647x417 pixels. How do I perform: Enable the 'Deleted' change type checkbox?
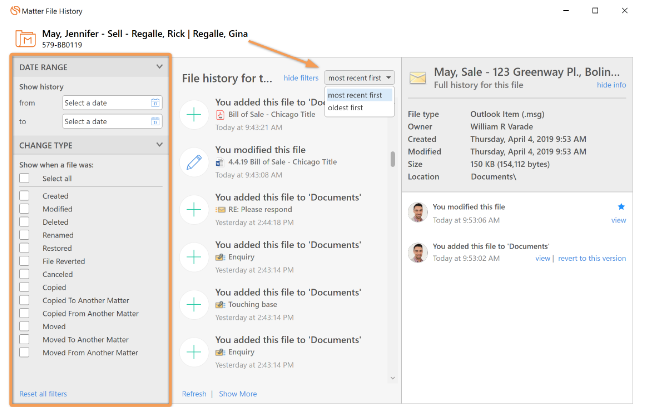[24, 222]
